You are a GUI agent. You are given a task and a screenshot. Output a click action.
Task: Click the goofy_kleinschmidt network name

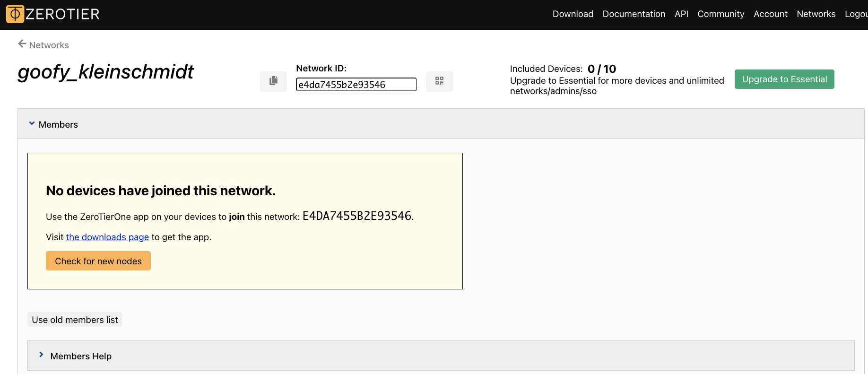(x=106, y=72)
